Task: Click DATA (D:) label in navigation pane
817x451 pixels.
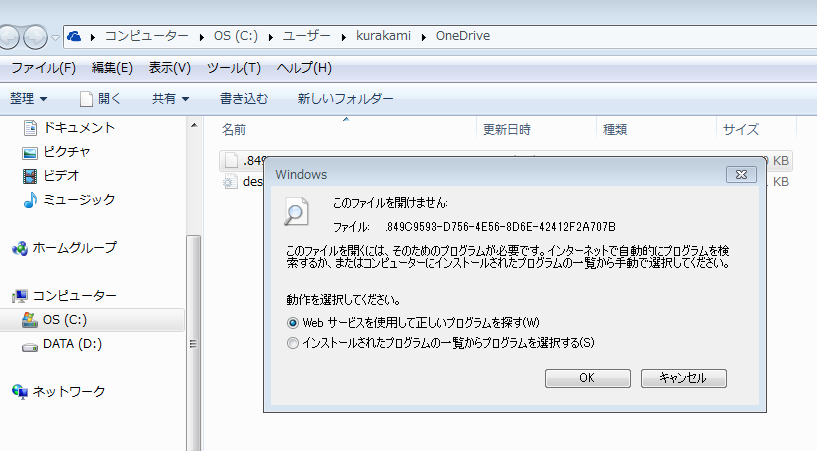Action: coord(72,344)
